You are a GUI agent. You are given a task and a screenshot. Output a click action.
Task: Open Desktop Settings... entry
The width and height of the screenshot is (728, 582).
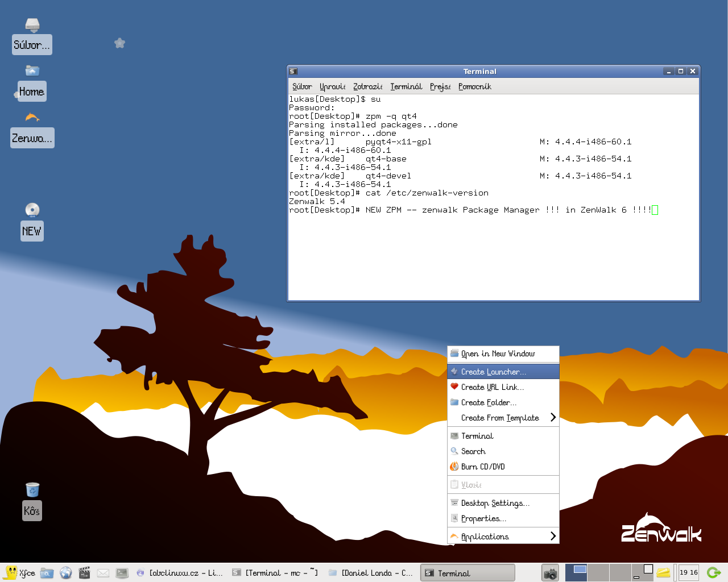click(x=503, y=503)
